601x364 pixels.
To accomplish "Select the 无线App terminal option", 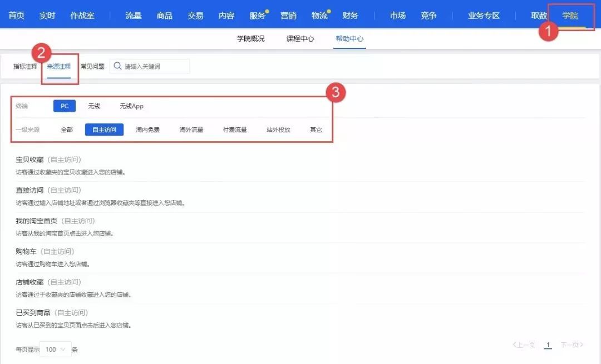I will point(132,106).
